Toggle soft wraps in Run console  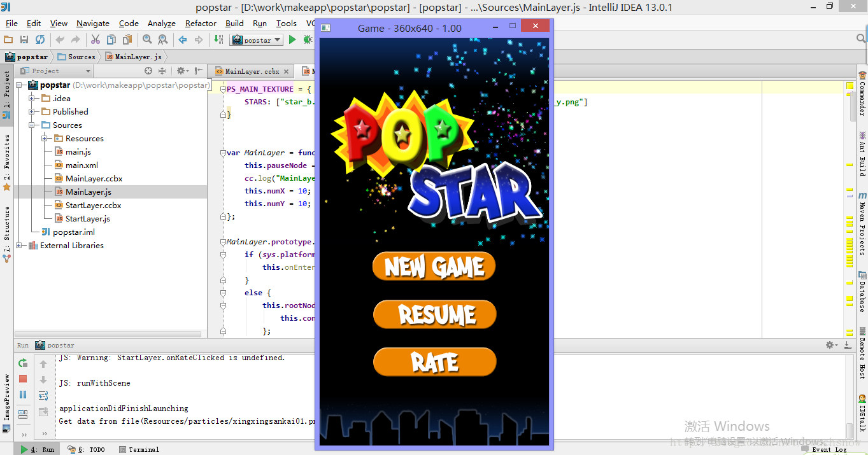click(x=43, y=396)
